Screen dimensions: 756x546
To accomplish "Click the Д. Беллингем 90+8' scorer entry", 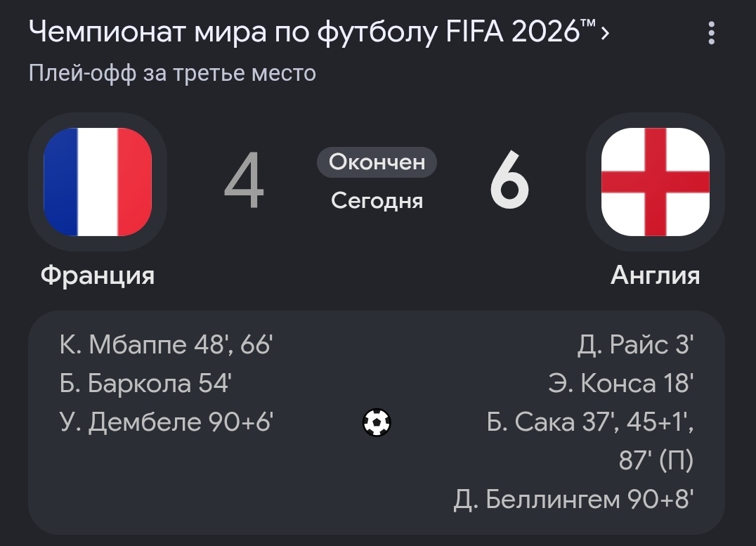I will [574, 499].
